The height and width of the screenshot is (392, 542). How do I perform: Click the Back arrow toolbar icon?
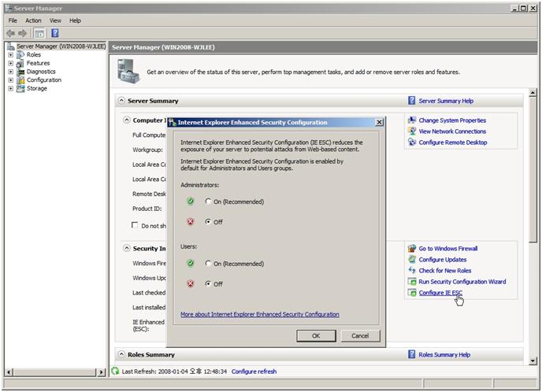[x=11, y=33]
